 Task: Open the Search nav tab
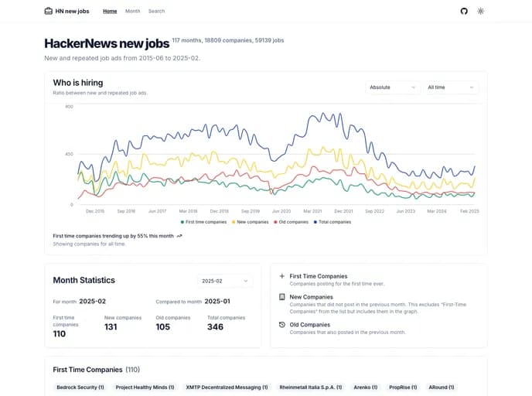tap(156, 11)
